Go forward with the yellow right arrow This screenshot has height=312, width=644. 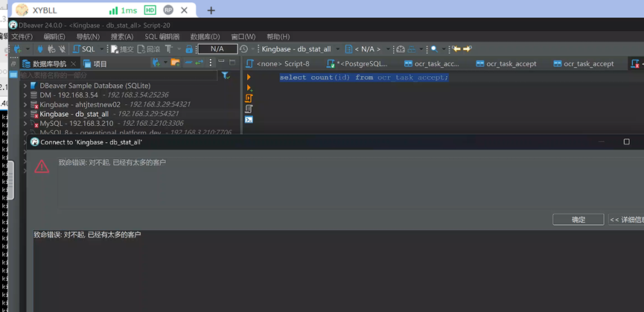point(467,49)
